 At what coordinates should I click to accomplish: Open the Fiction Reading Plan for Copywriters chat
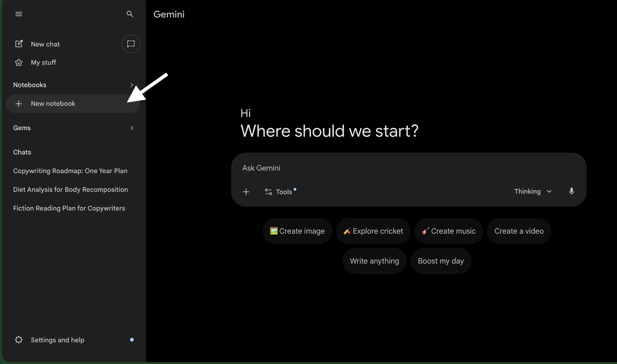(69, 208)
